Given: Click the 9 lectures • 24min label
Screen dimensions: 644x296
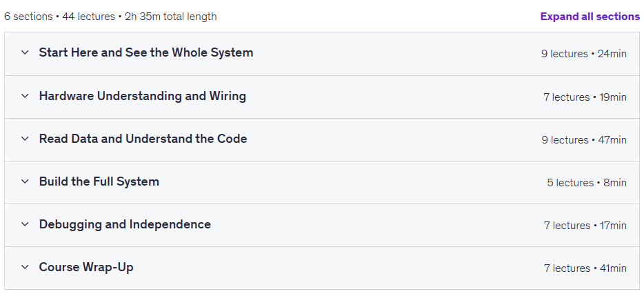Looking at the screenshot, I should (583, 54).
